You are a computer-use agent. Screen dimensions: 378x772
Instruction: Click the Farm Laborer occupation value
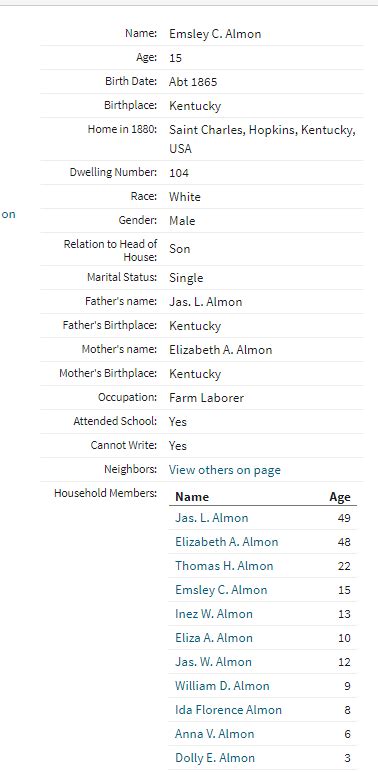click(206, 398)
